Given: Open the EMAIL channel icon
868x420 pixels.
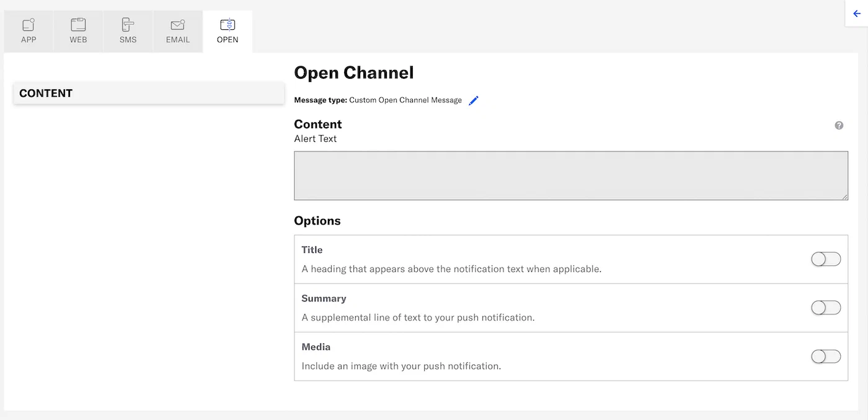Looking at the screenshot, I should point(177,30).
